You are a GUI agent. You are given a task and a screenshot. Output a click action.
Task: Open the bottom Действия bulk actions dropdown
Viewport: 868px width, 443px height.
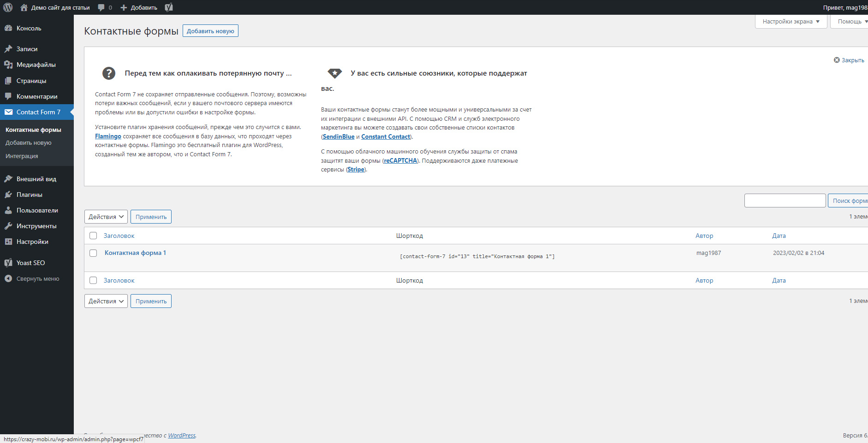[x=106, y=301]
